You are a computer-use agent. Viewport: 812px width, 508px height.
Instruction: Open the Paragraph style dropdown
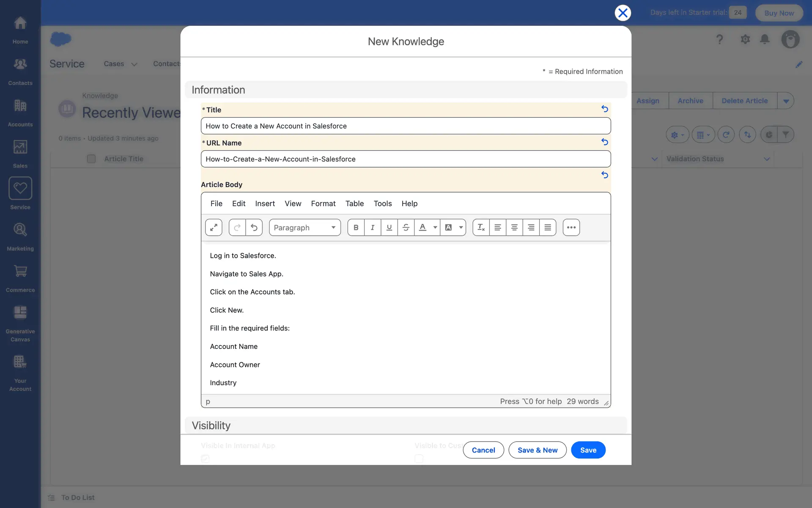click(x=304, y=227)
